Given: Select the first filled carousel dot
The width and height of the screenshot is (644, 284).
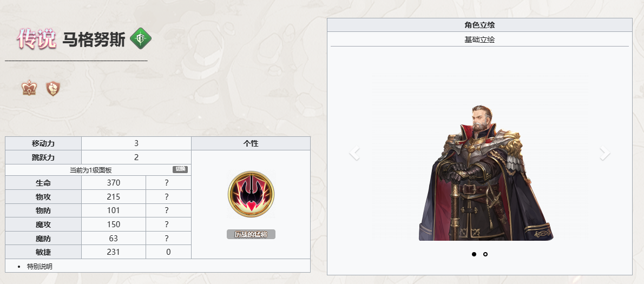Looking at the screenshot, I should coord(474,254).
